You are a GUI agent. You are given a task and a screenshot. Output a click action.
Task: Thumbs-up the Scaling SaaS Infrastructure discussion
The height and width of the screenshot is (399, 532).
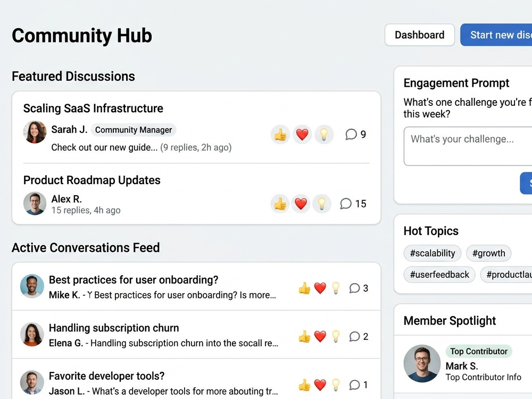point(280,135)
